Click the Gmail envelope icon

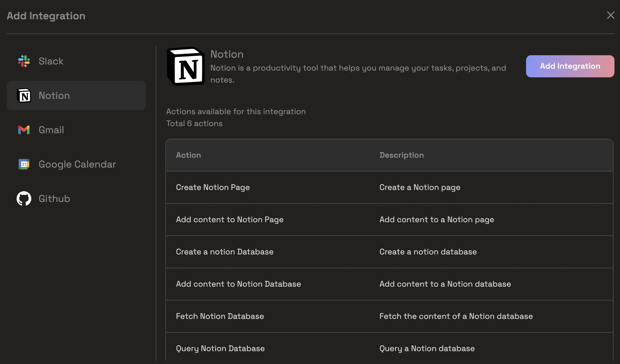(24, 130)
